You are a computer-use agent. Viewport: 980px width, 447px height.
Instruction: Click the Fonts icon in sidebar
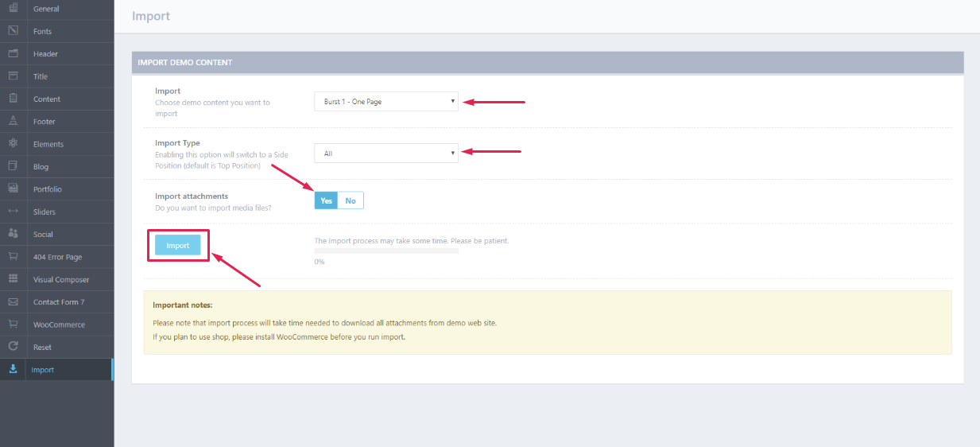tap(13, 31)
